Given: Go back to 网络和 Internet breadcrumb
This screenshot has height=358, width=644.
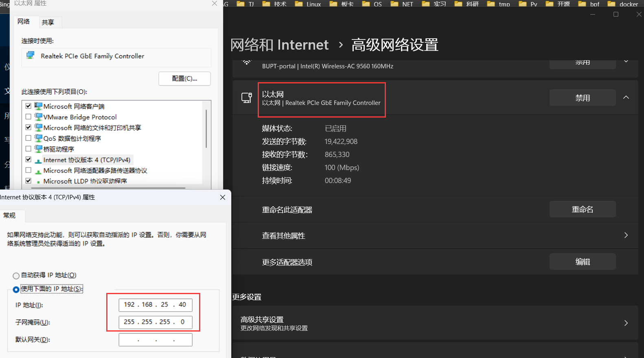Looking at the screenshot, I should click(279, 45).
